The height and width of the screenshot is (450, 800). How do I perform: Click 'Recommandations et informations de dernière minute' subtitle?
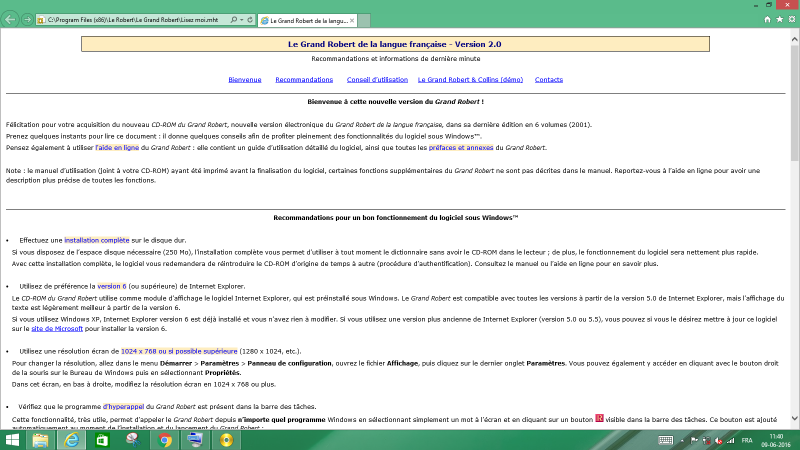coord(395,59)
